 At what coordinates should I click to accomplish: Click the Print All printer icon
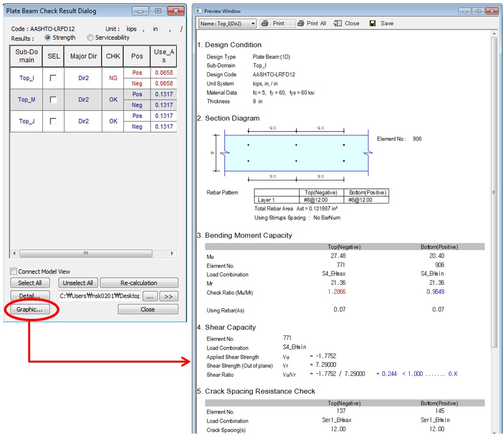301,24
